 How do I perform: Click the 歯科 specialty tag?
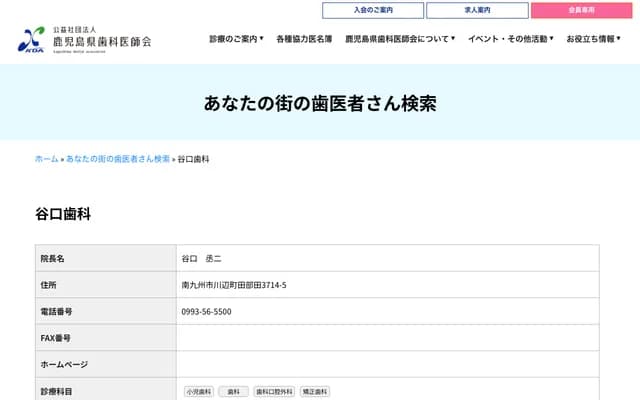(x=233, y=391)
